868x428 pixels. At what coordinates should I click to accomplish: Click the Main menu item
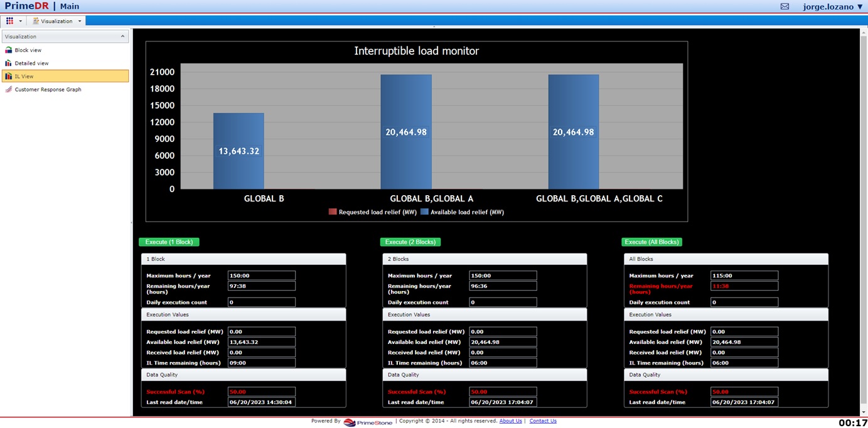click(x=69, y=6)
